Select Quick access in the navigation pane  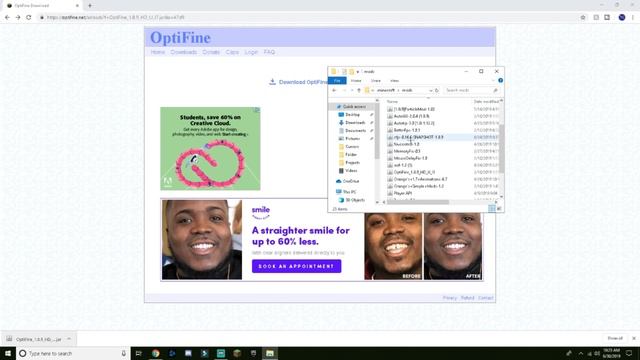pos(353,107)
